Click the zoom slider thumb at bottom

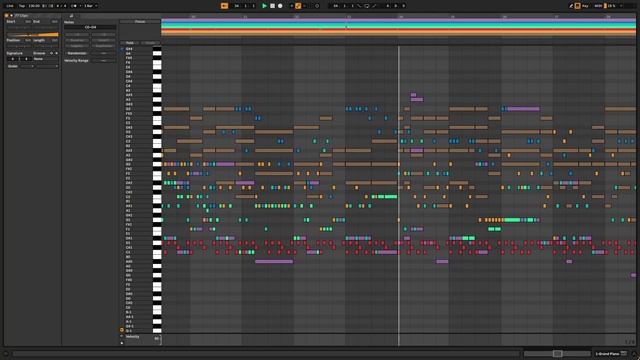tap(558, 353)
